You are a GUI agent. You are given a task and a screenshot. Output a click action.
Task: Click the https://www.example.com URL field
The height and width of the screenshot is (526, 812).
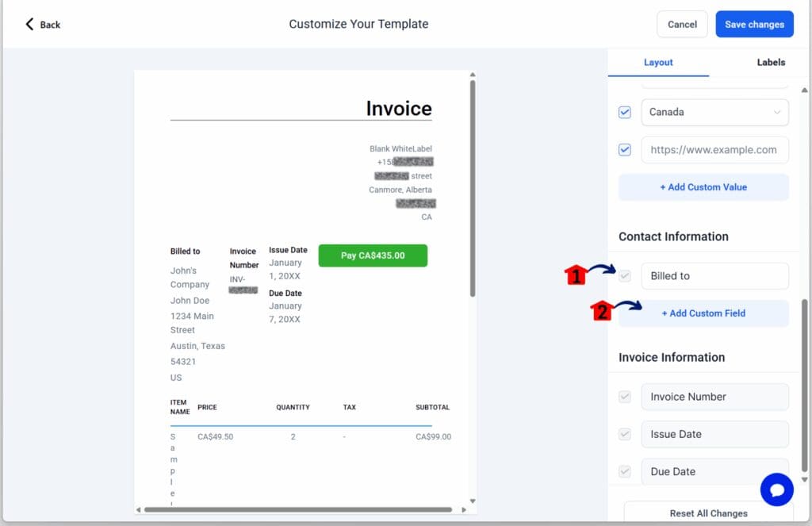714,150
